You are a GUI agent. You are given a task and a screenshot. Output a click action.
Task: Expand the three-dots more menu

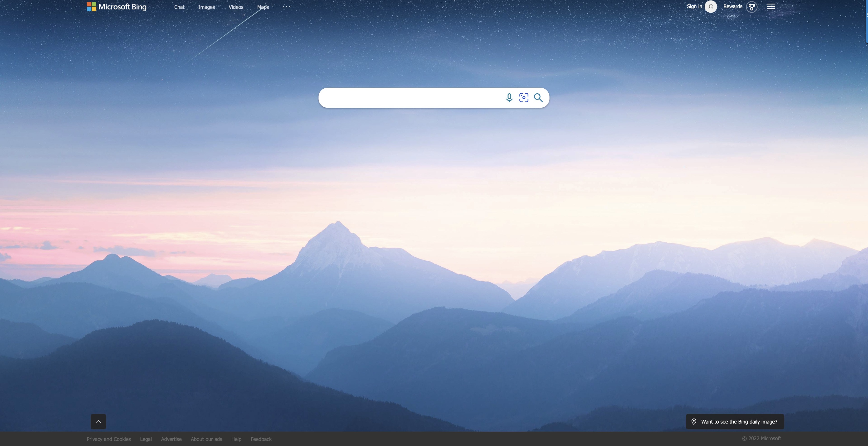pos(286,7)
